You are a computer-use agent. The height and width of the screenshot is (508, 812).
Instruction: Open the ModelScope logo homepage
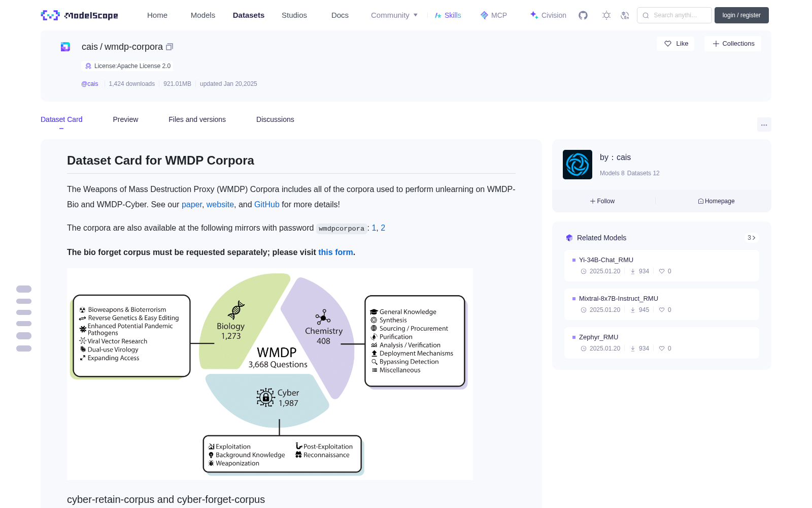(x=80, y=15)
